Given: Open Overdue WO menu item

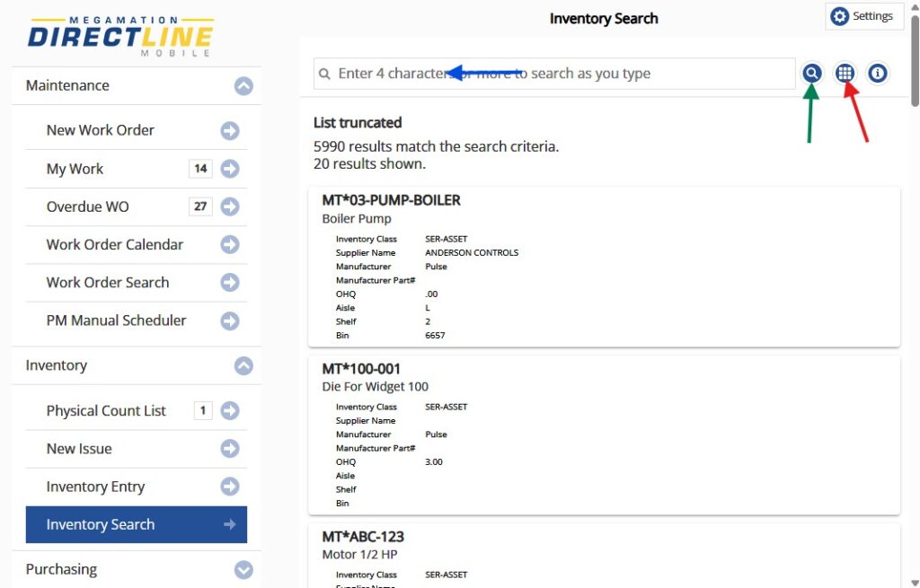Looking at the screenshot, I should click(88, 206).
